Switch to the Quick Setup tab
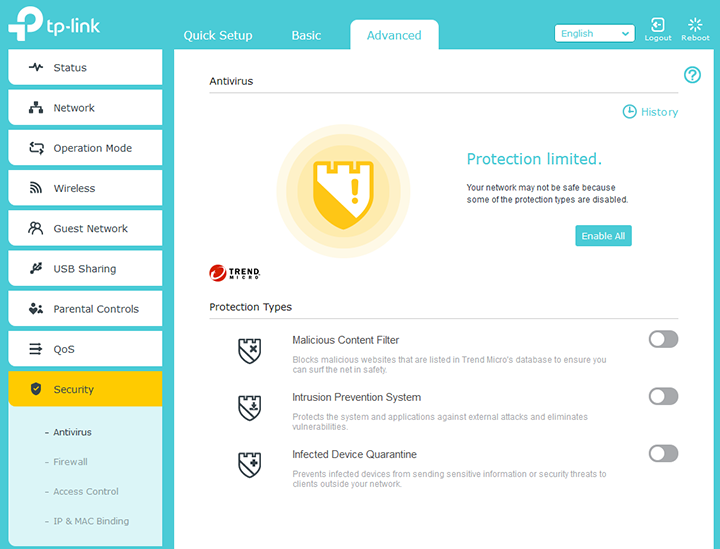 [218, 35]
